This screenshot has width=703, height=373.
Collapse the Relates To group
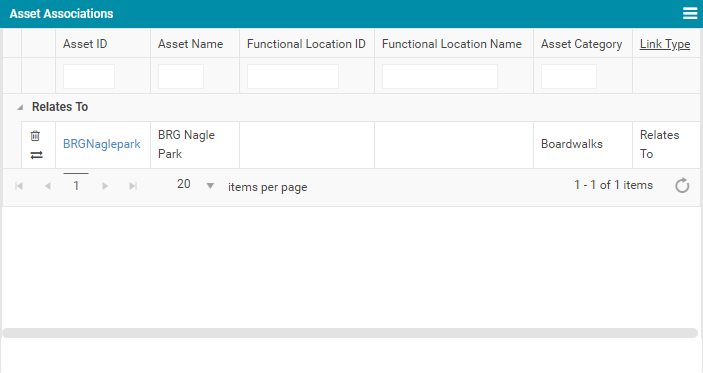pyautogui.click(x=20, y=107)
